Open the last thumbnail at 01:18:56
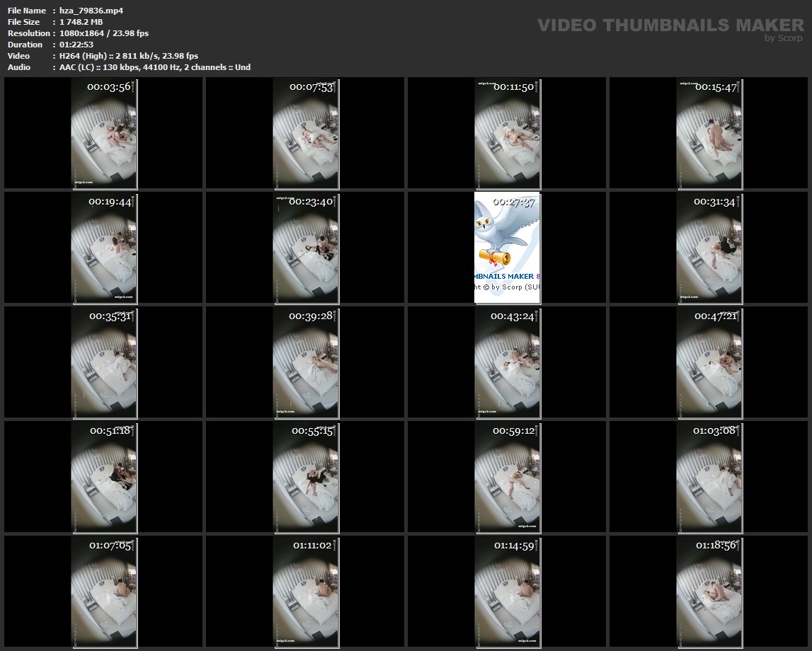The width and height of the screenshot is (812, 651). click(x=709, y=592)
